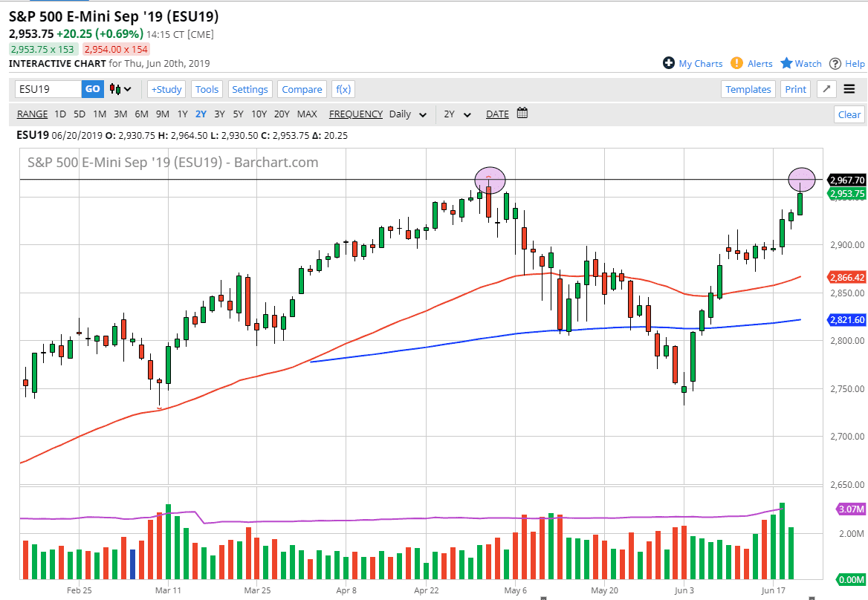The height and width of the screenshot is (600, 868).
Task: Click the Help question mark icon
Action: (835, 63)
